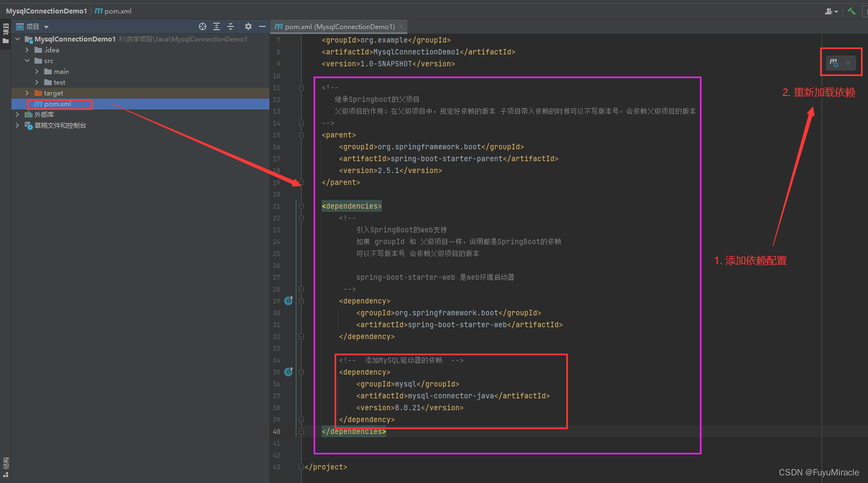Screen dimensions: 868x483
Task: Click the locate-file crosshair icon in project panel
Action: click(x=203, y=26)
